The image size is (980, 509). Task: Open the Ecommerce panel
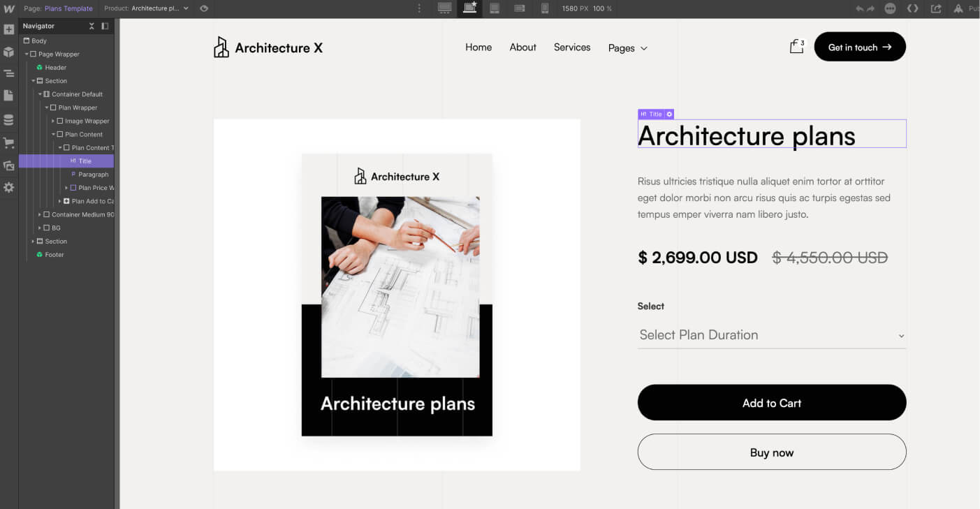[9, 142]
